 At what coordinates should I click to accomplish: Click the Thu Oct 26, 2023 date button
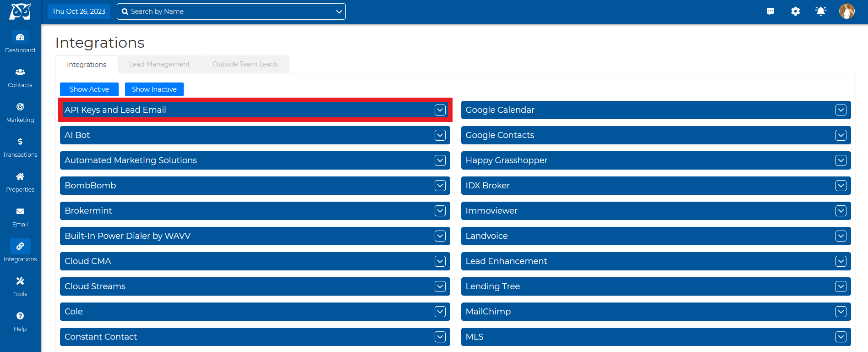79,11
